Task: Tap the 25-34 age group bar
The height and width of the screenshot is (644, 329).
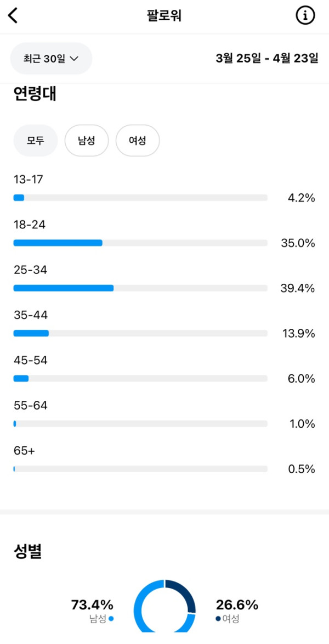Action: [140, 288]
